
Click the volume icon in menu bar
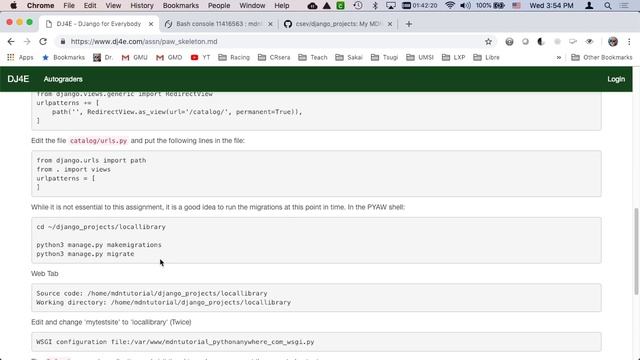click(x=465, y=6)
